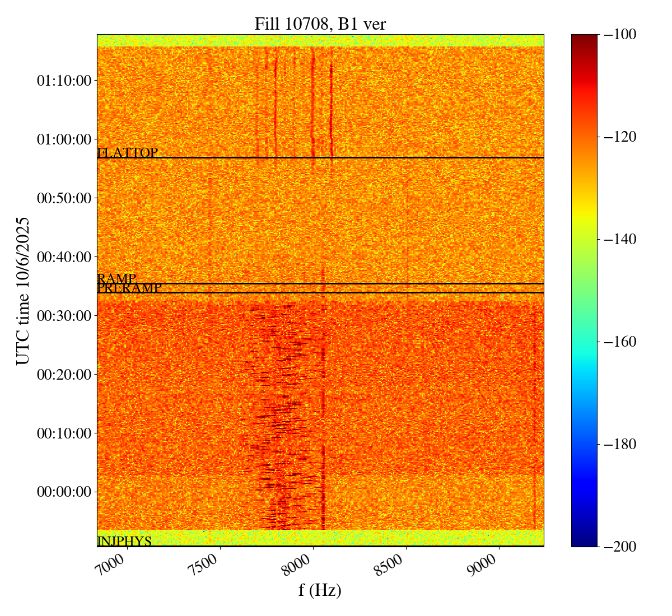This screenshot has width=672, height=616.
Task: Click the 00:00:00 time tick label
Action: (x=64, y=492)
